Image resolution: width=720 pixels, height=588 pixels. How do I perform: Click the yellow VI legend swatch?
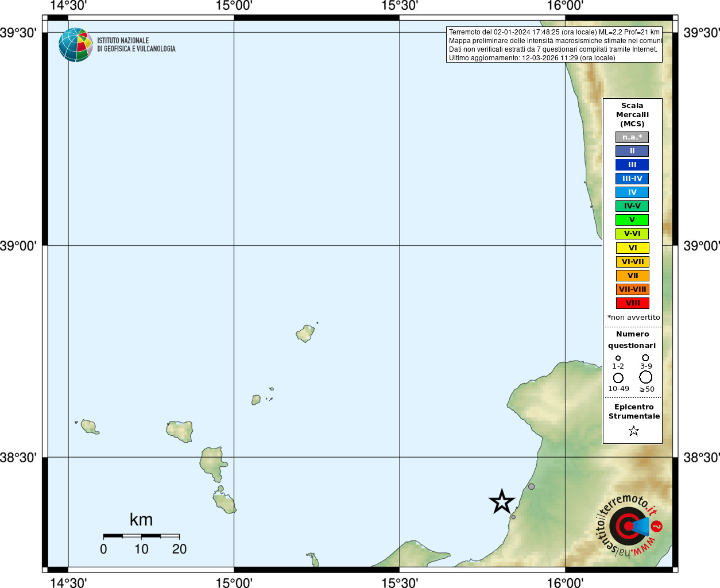(x=632, y=248)
